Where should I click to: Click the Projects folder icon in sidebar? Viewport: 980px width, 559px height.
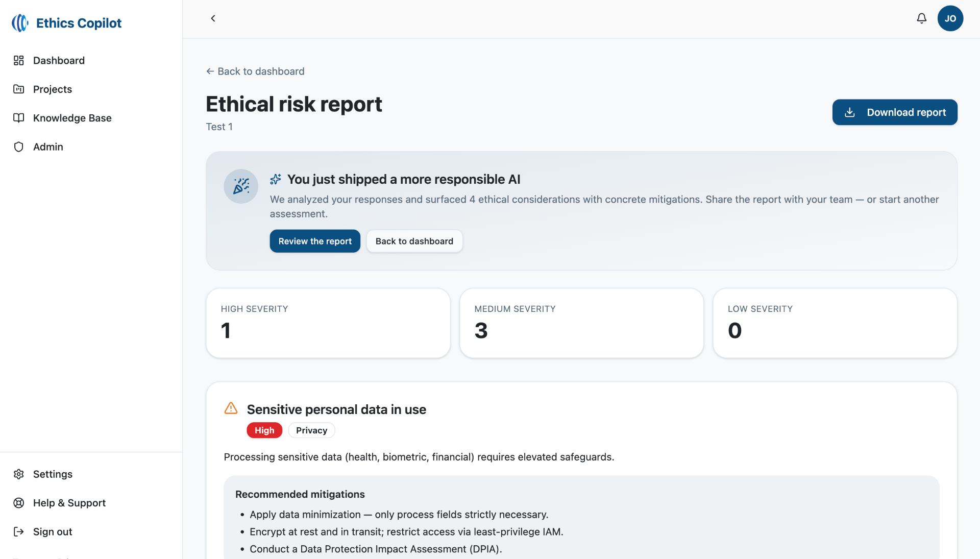pos(19,89)
